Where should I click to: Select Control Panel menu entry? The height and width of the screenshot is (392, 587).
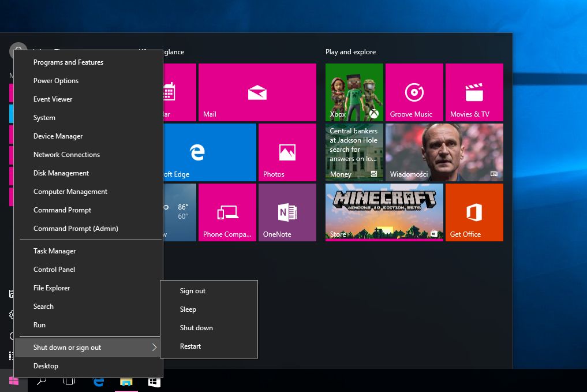(x=54, y=270)
